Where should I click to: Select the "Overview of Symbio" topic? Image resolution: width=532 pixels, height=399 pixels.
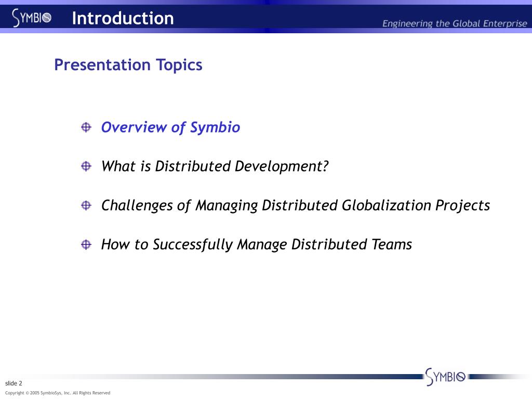click(170, 128)
